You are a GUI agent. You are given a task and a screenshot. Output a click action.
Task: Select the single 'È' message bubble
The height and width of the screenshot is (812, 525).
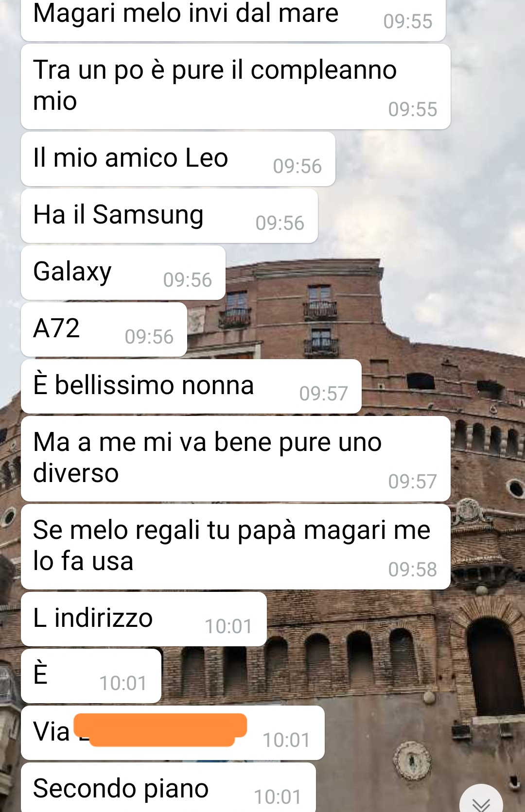pyautogui.click(x=91, y=676)
